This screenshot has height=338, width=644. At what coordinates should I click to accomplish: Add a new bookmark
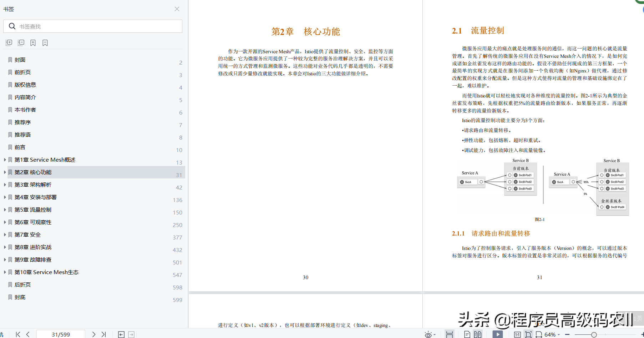click(33, 43)
